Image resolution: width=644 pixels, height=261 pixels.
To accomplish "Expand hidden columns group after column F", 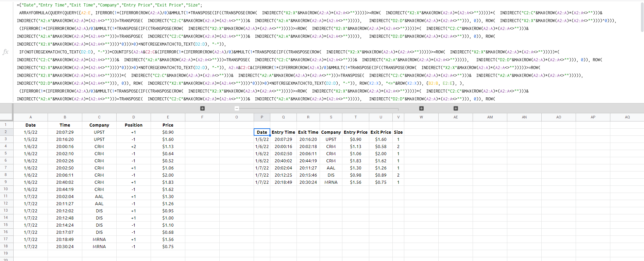I will 202,108.
